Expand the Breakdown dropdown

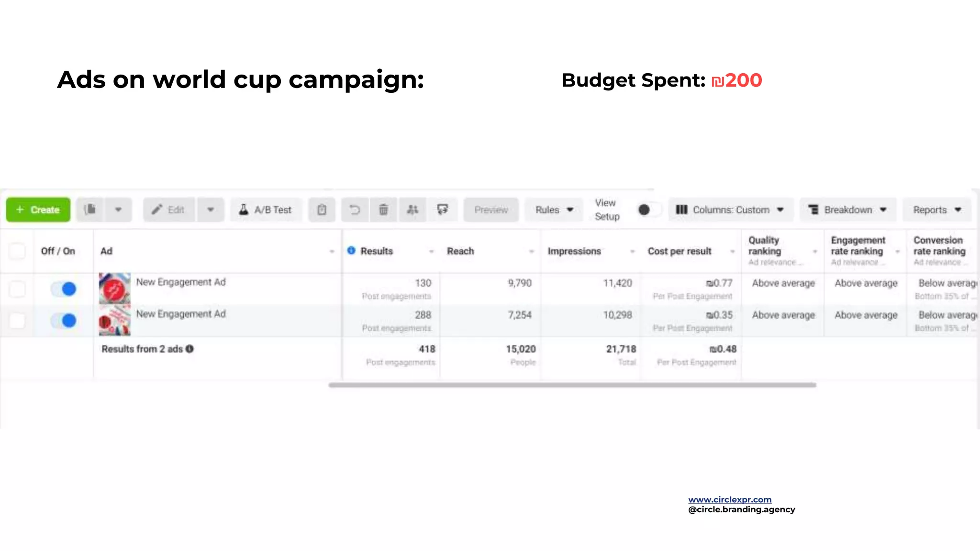847,209
